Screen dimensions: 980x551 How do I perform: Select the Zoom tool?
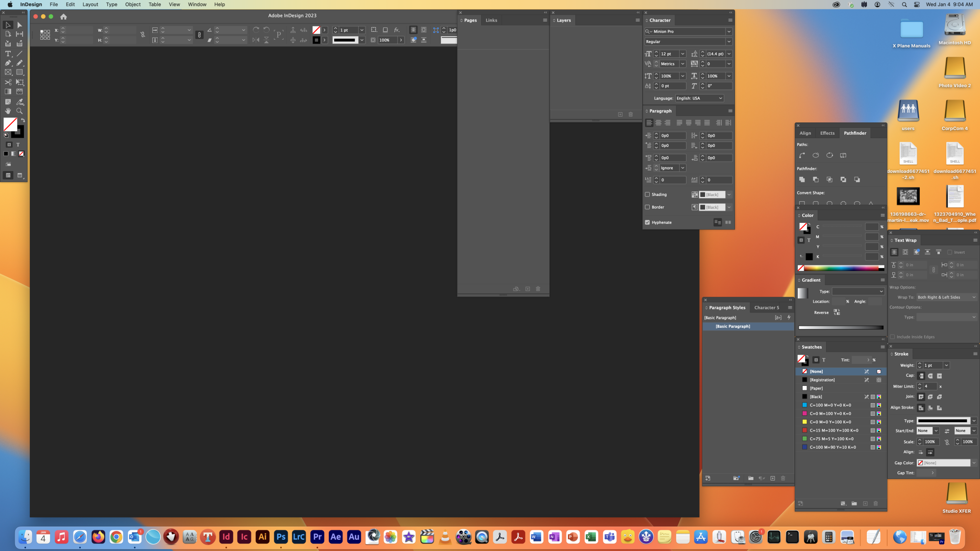[x=20, y=111]
